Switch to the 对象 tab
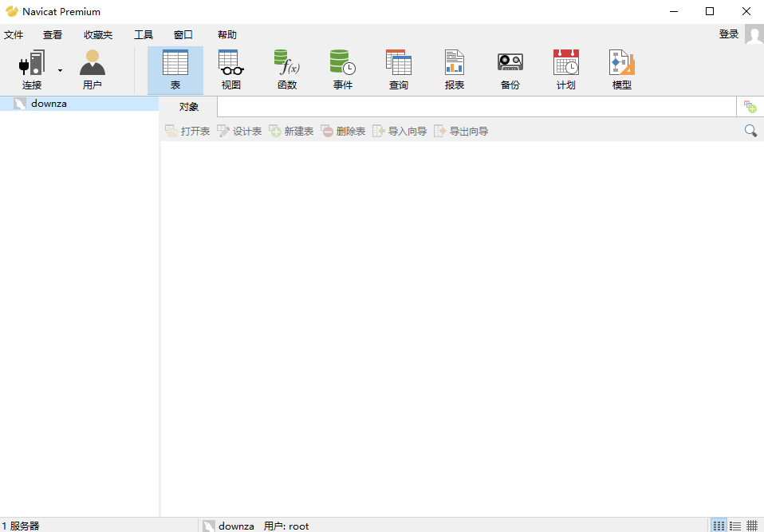 point(189,107)
